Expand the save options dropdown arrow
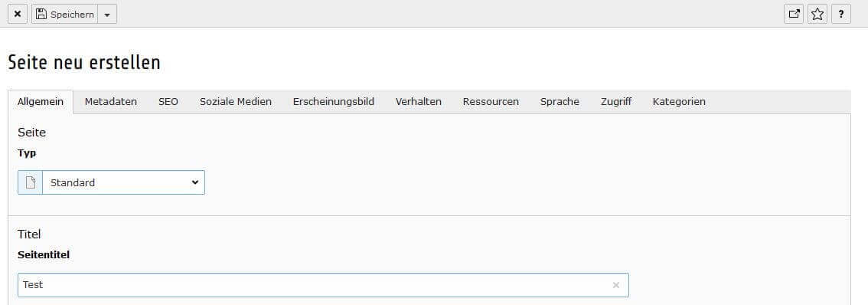Screen dimensions: 868x305 pos(107,15)
